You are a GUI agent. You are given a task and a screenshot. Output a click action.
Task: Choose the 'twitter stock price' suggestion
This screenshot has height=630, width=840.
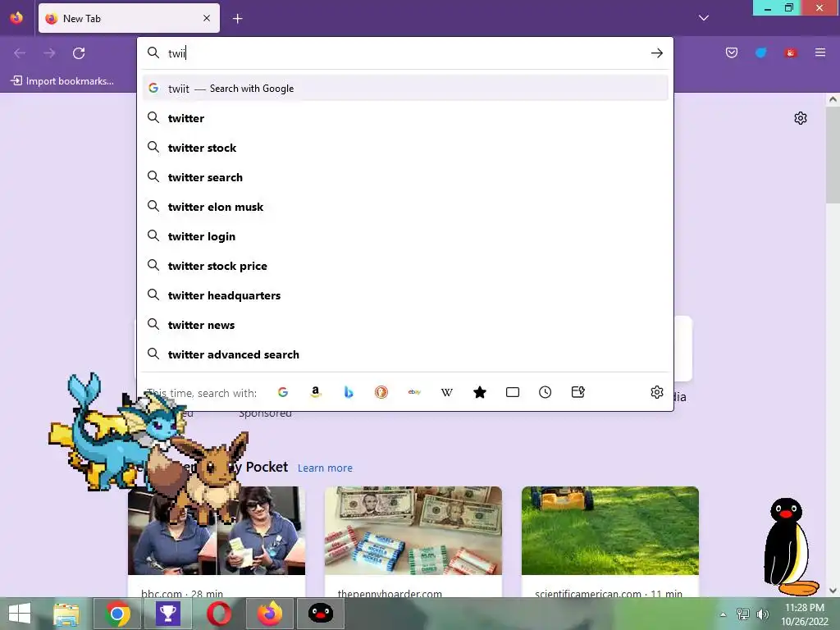(405, 266)
